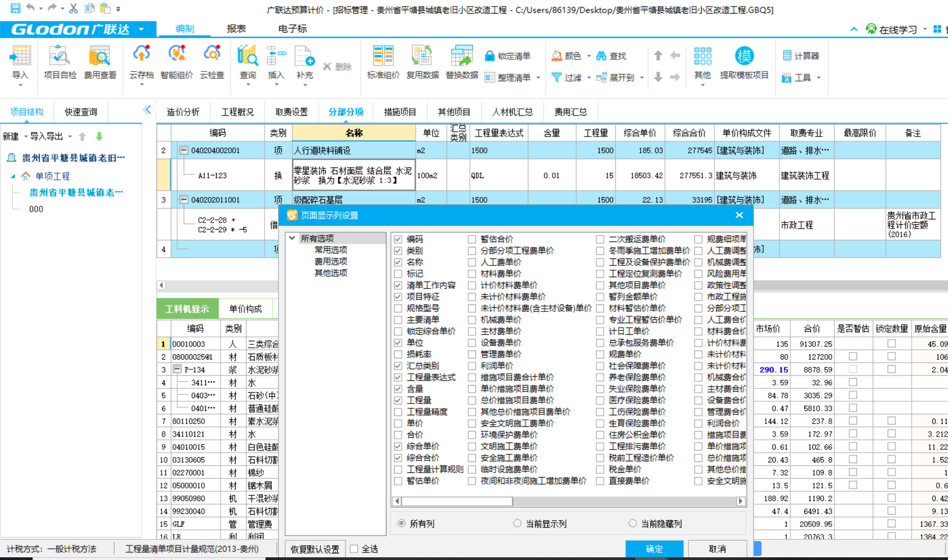Screen dimensions: 948x560
Task: Switch to the 报表 ribbon tab
Action: [x=236, y=29]
